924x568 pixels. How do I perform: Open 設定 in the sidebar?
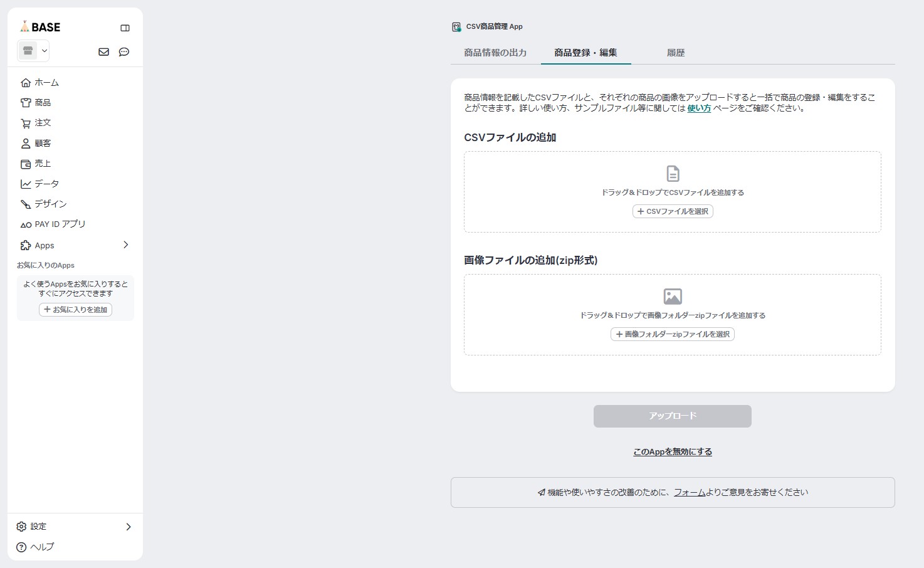pyautogui.click(x=31, y=527)
